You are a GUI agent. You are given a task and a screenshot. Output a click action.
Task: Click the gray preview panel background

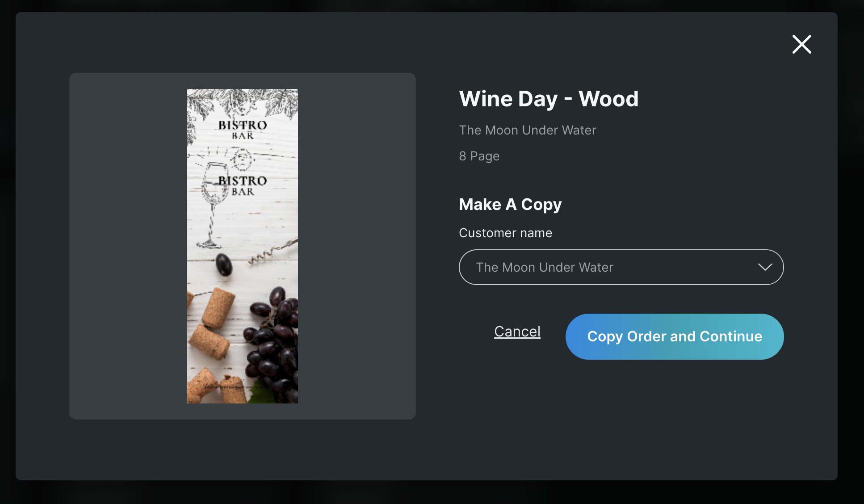125,246
